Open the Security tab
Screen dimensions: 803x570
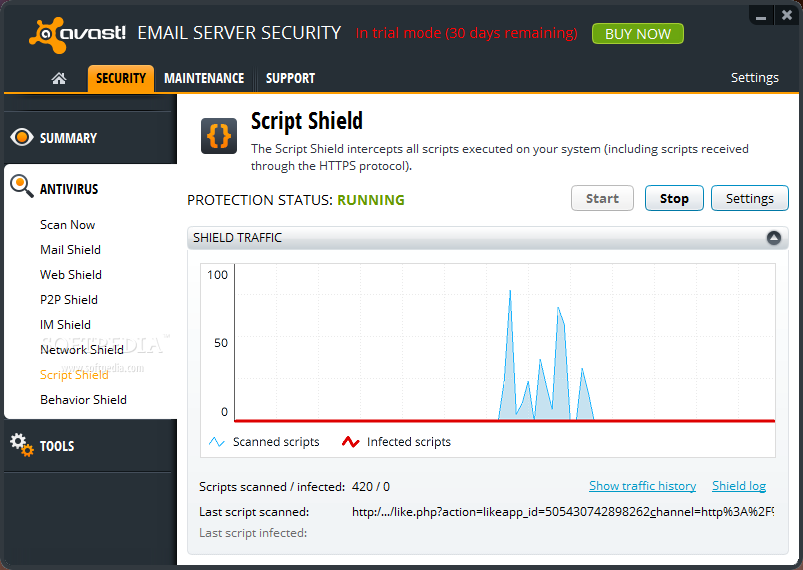[x=121, y=78]
